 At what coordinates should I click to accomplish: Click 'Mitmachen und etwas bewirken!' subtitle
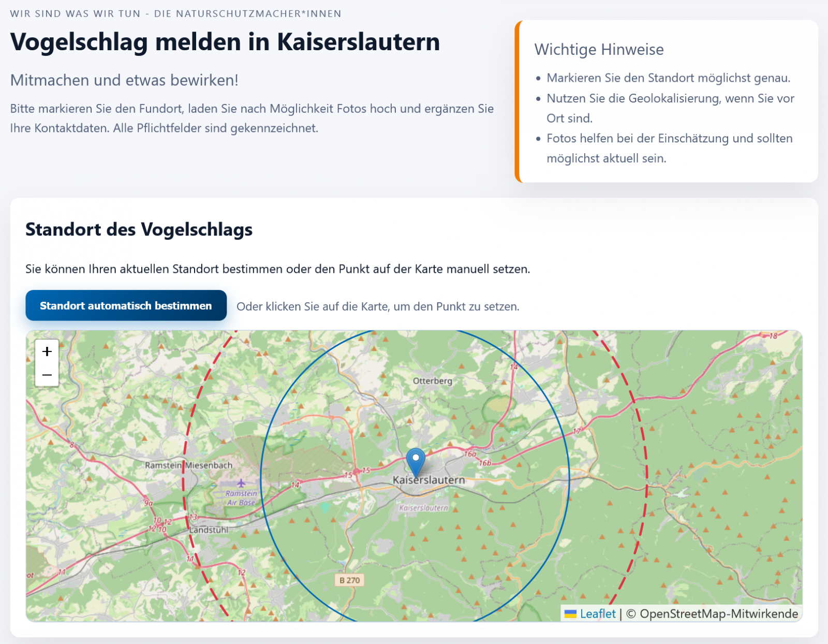(x=124, y=80)
